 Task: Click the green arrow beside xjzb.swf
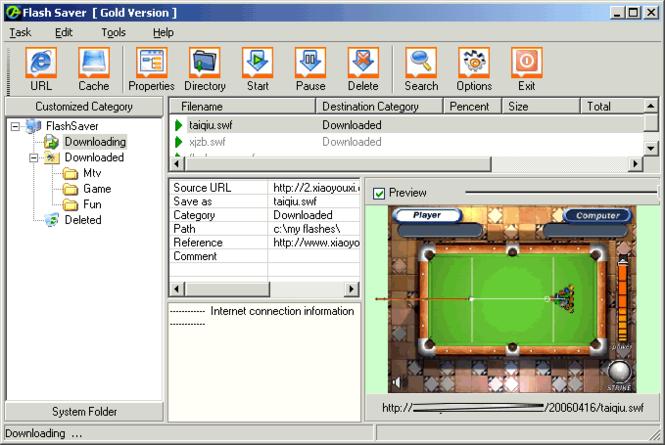(179, 142)
